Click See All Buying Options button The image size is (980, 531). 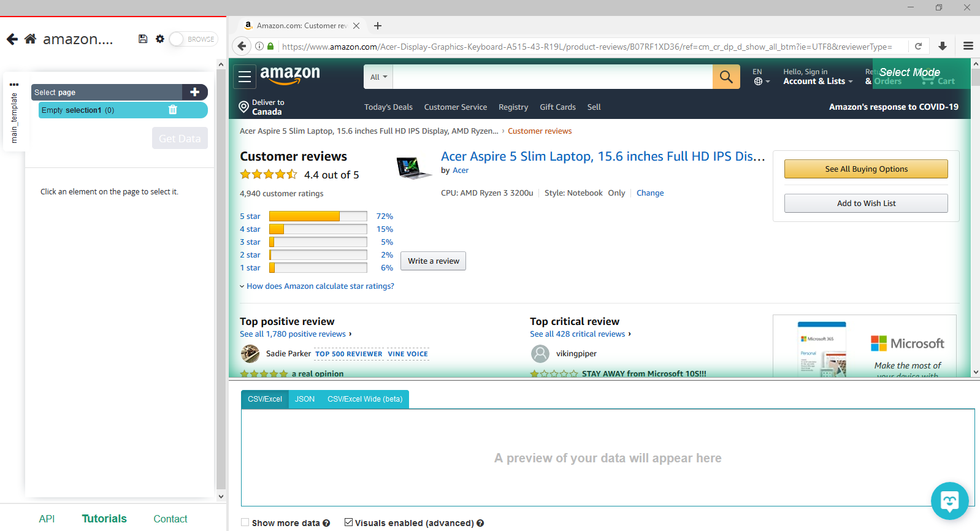pyautogui.click(x=866, y=169)
